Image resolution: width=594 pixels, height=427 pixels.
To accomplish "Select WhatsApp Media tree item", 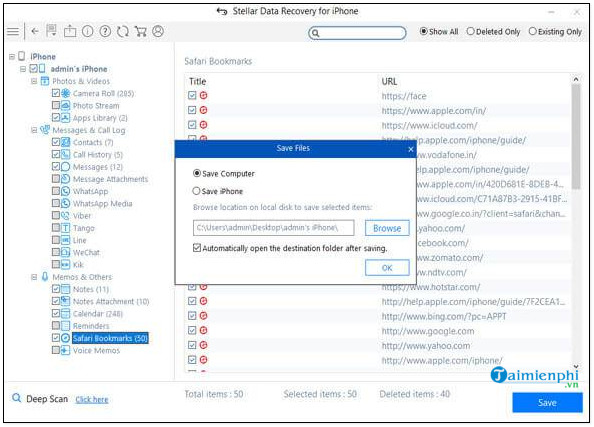I will coord(102,203).
